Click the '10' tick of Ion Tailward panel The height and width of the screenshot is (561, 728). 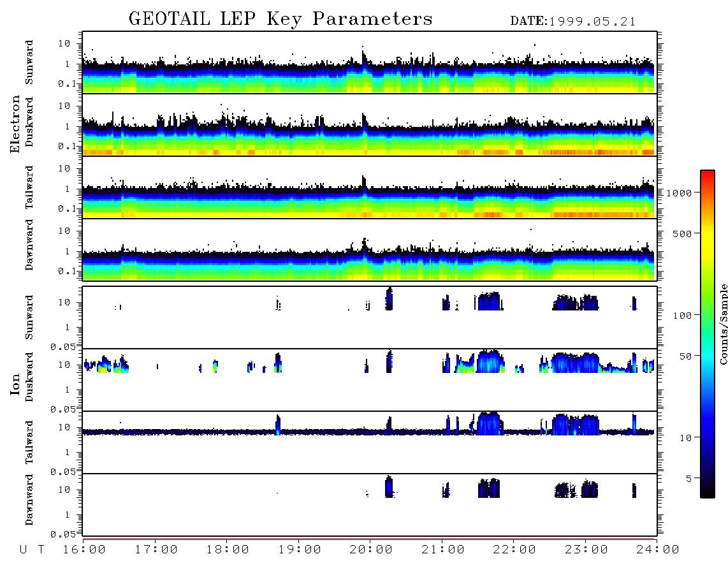[64, 427]
